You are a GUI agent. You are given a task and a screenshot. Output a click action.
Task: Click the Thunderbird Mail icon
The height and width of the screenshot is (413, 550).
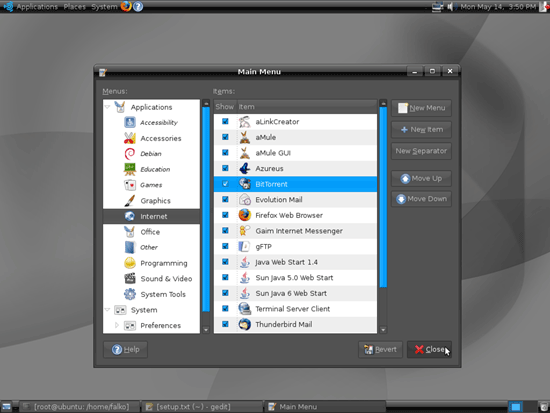[x=244, y=324]
